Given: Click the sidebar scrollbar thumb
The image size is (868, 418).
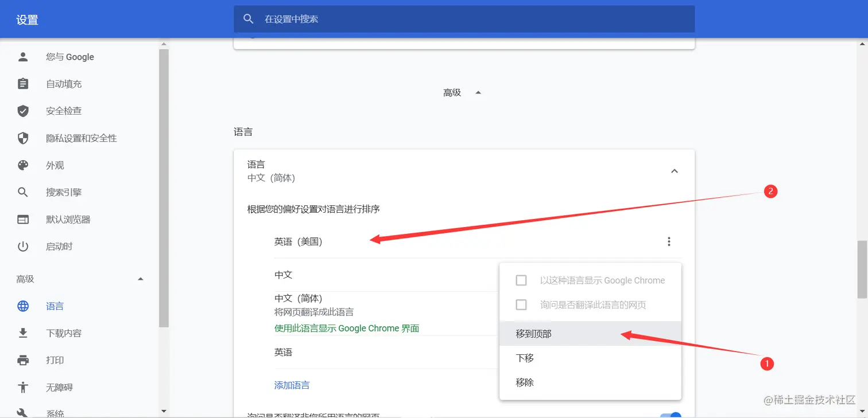Looking at the screenshot, I should (x=164, y=188).
